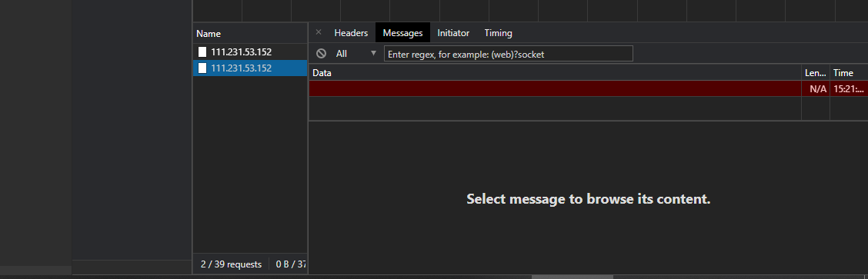868x279 pixels.
Task: Open the Headers tab
Action: click(351, 32)
